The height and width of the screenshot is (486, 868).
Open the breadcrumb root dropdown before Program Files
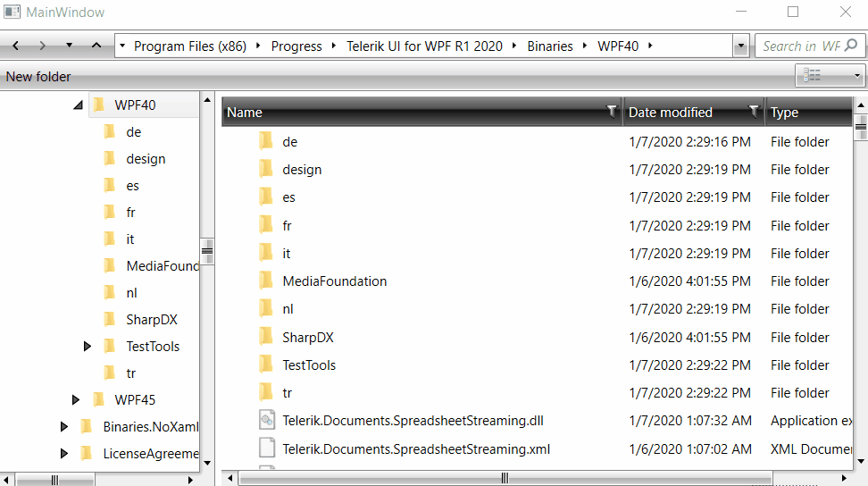[x=122, y=46]
